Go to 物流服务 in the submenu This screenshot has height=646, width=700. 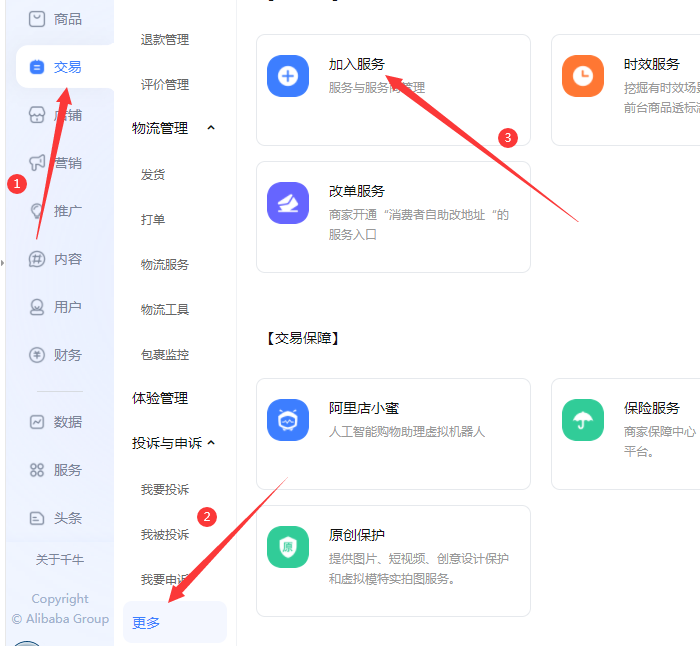[165, 265]
